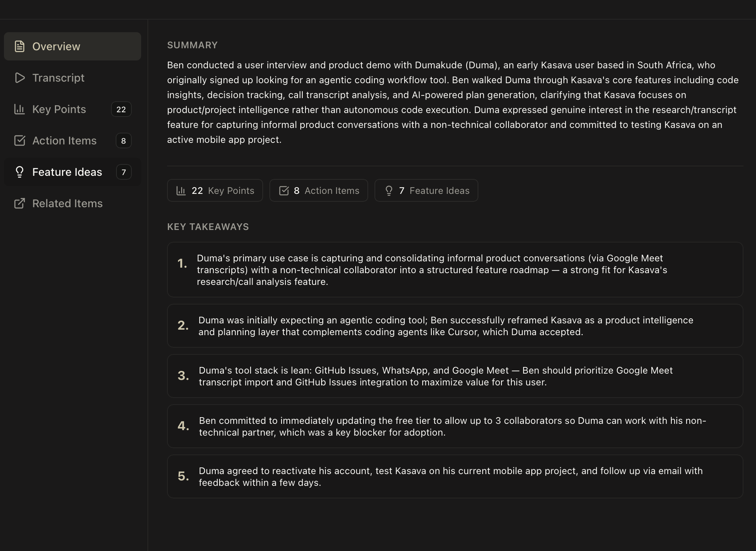Open the Key Points sidebar entry
Screen dimensions: 756x551
tap(59, 109)
